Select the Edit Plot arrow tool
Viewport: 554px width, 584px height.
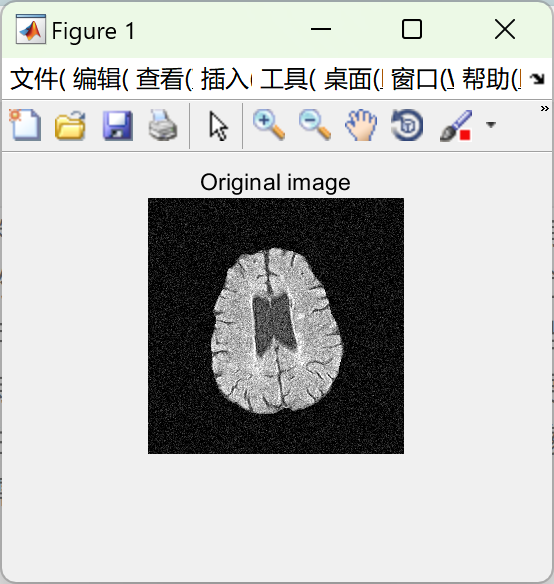(x=218, y=126)
